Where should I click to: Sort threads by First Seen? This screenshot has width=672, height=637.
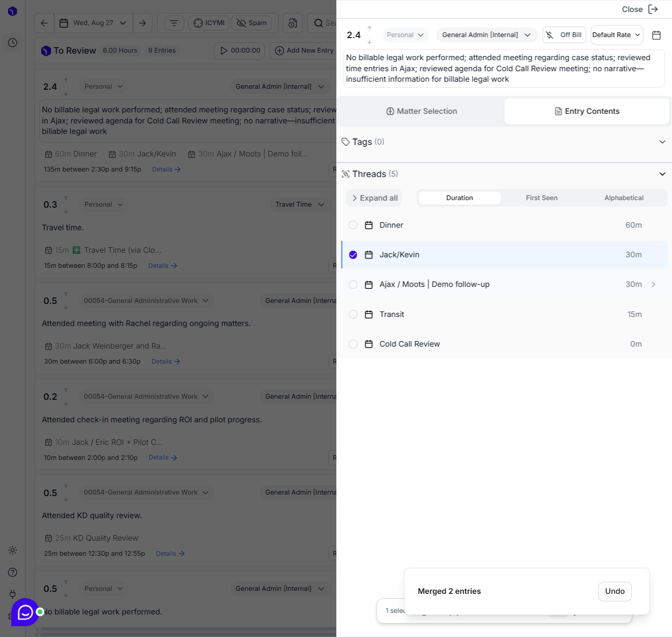[542, 198]
